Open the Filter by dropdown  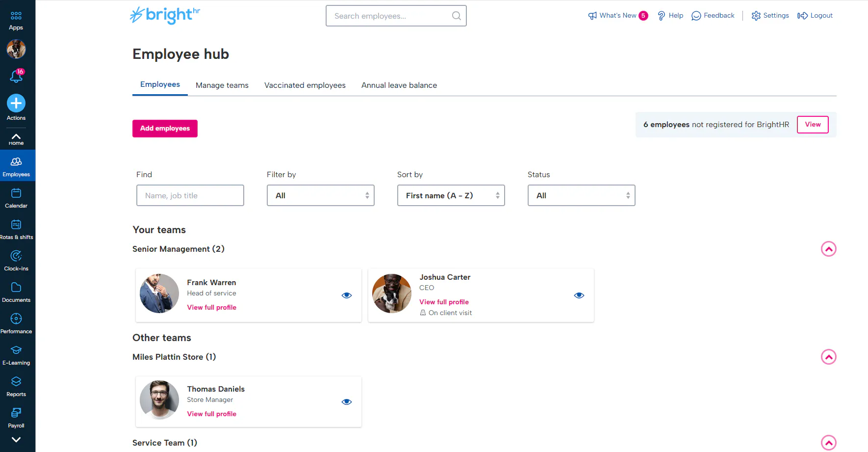[320, 195]
